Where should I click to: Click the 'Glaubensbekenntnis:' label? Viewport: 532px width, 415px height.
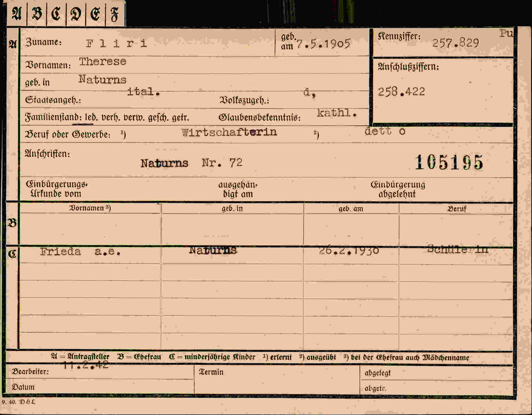260,117
